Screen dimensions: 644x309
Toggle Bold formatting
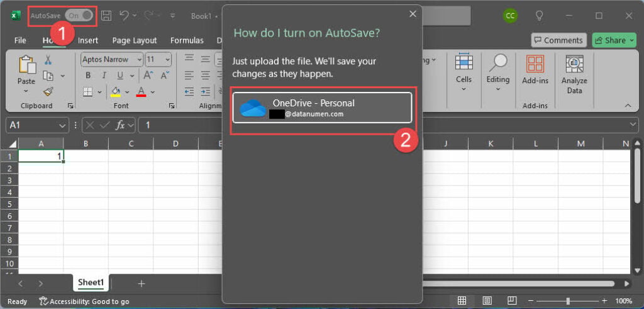point(88,76)
